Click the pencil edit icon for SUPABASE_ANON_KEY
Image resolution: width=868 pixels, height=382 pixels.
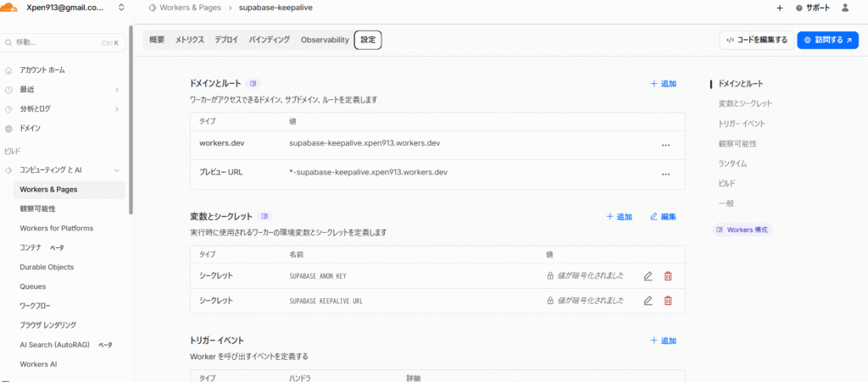tap(648, 276)
